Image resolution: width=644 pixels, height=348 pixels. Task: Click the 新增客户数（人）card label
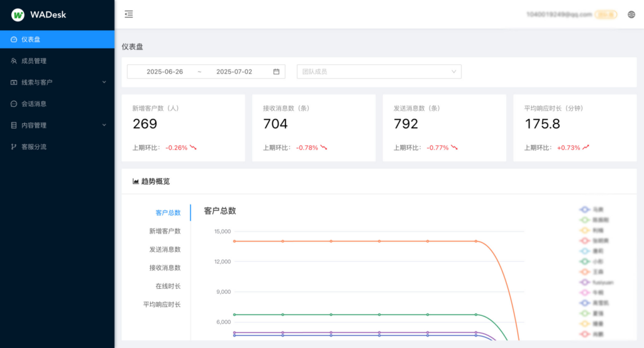[156, 108]
